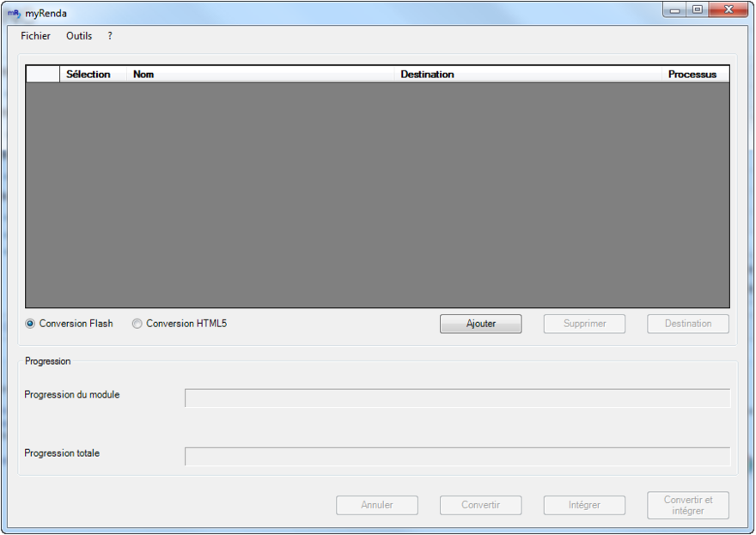Click the Progression du module progress bar
The height and width of the screenshot is (535, 756).
point(457,398)
